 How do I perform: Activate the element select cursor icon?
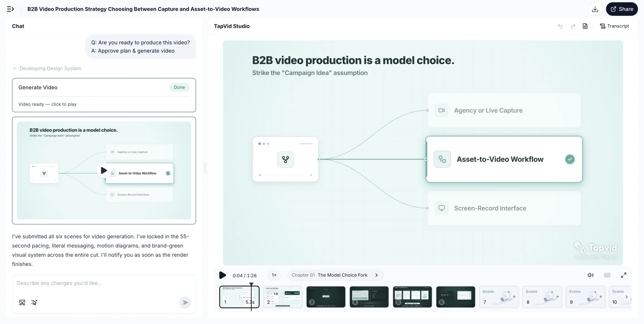pos(34,303)
